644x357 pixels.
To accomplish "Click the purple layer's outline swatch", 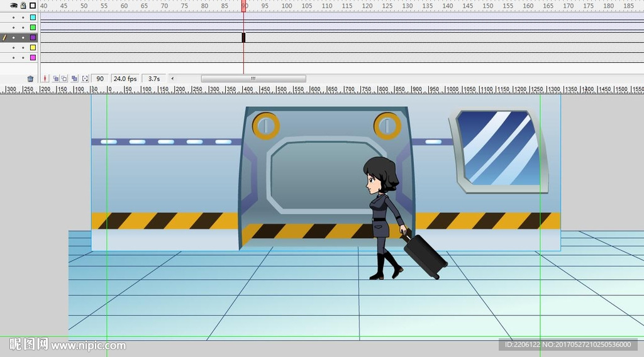I will pos(33,38).
